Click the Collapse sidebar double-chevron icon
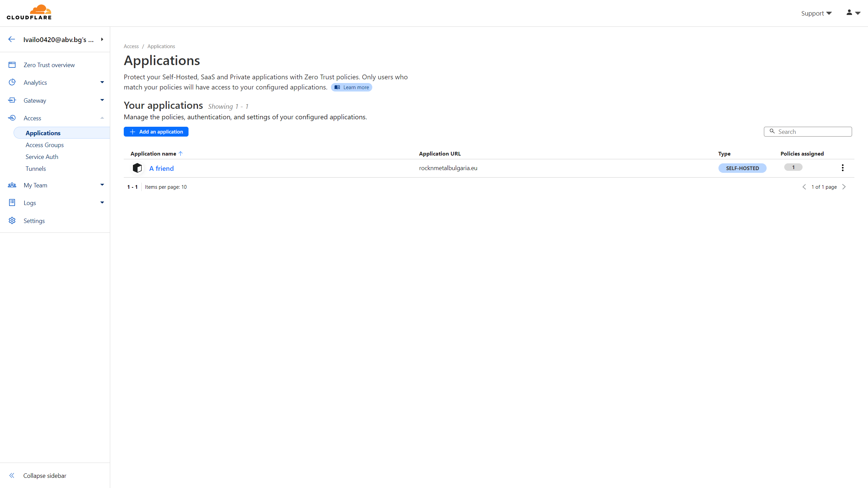Image resolution: width=868 pixels, height=488 pixels. 12,475
